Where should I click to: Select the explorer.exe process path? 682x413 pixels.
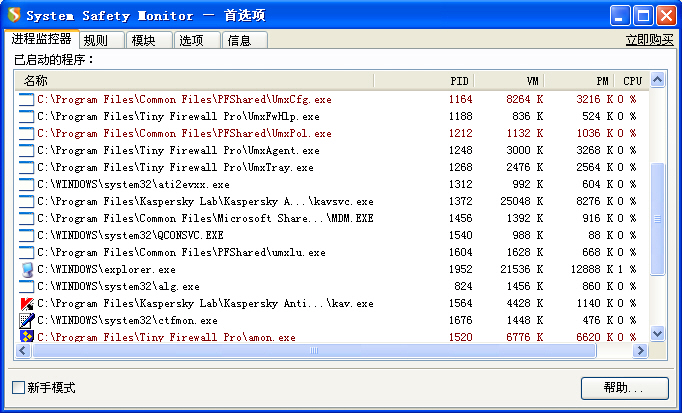(106, 270)
